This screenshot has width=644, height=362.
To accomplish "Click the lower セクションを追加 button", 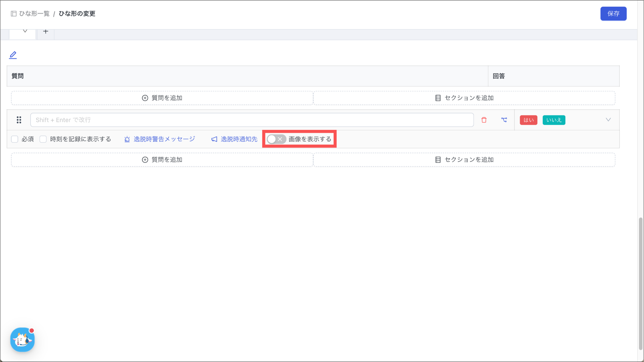I will coord(464,159).
